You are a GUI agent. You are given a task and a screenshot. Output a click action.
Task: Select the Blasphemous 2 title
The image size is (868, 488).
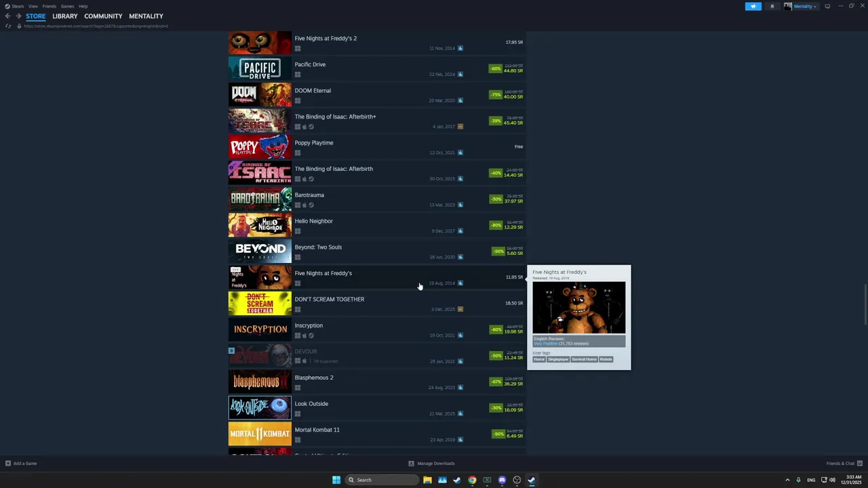[314, 378]
